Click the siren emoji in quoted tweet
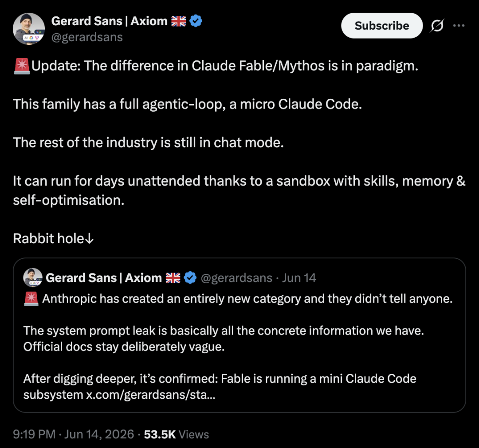 pos(31,299)
